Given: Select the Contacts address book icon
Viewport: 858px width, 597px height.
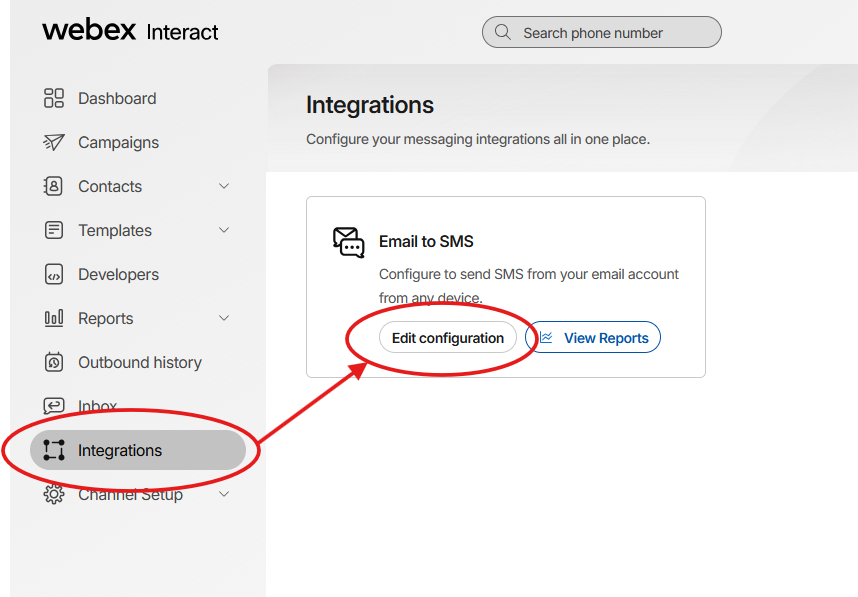Looking at the screenshot, I should [54, 186].
